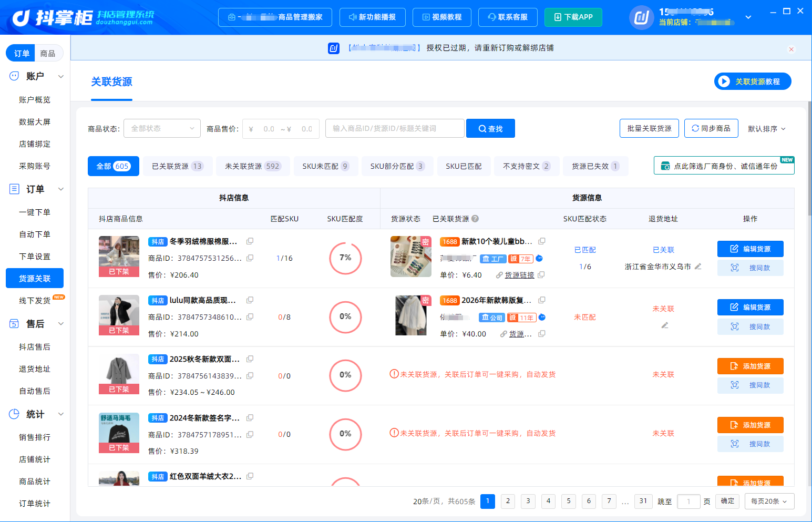Click the 抖掌柜 logo
Viewport: 812px width, 522px height.
[x=83, y=18]
